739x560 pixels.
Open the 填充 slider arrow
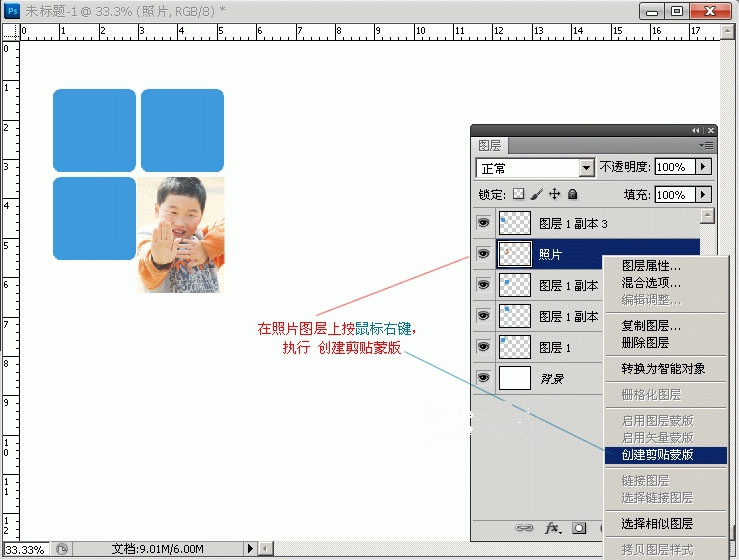tap(703, 195)
